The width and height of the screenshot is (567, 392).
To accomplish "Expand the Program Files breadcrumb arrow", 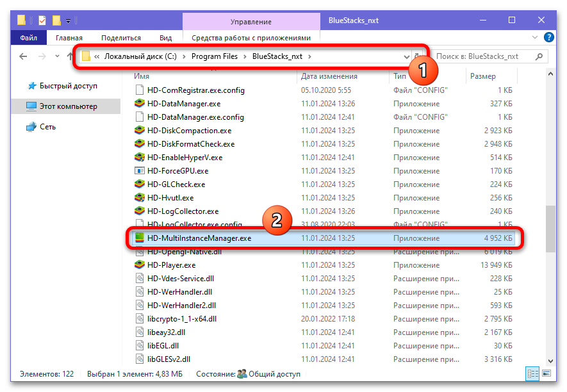I will point(245,56).
